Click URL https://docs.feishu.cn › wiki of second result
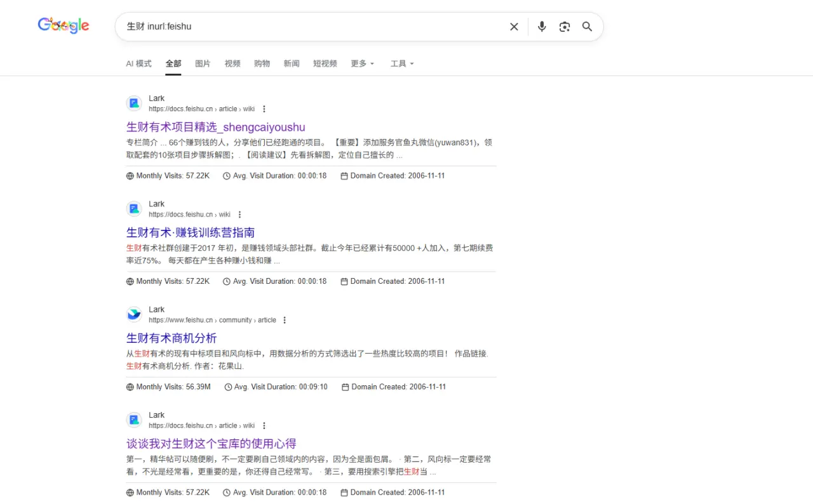 tap(189, 215)
